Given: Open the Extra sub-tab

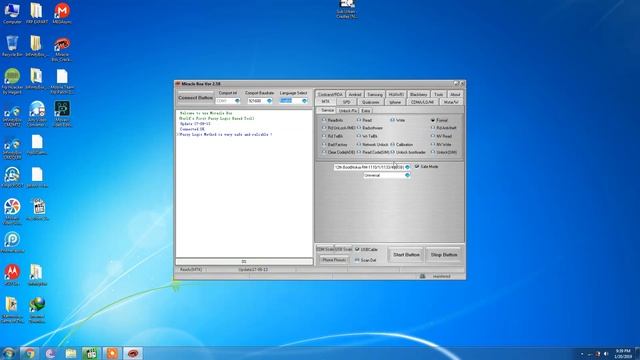Looking at the screenshot, I should [x=365, y=111].
